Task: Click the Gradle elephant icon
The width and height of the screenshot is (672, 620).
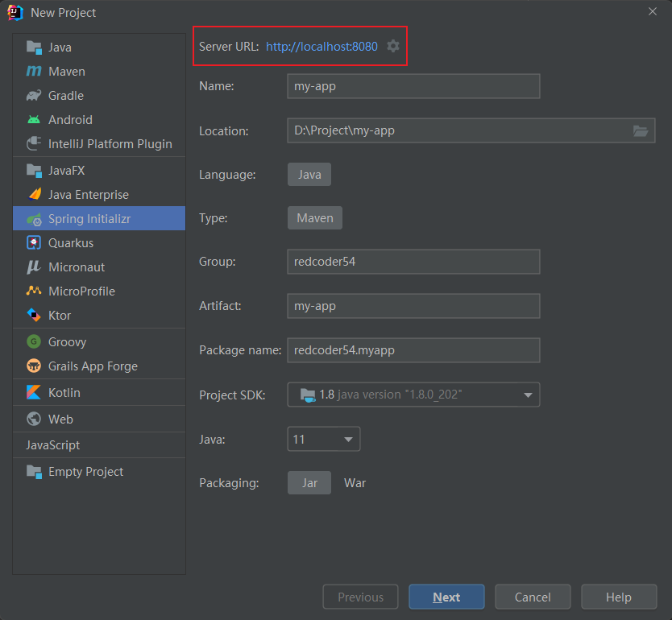Action: 34,96
